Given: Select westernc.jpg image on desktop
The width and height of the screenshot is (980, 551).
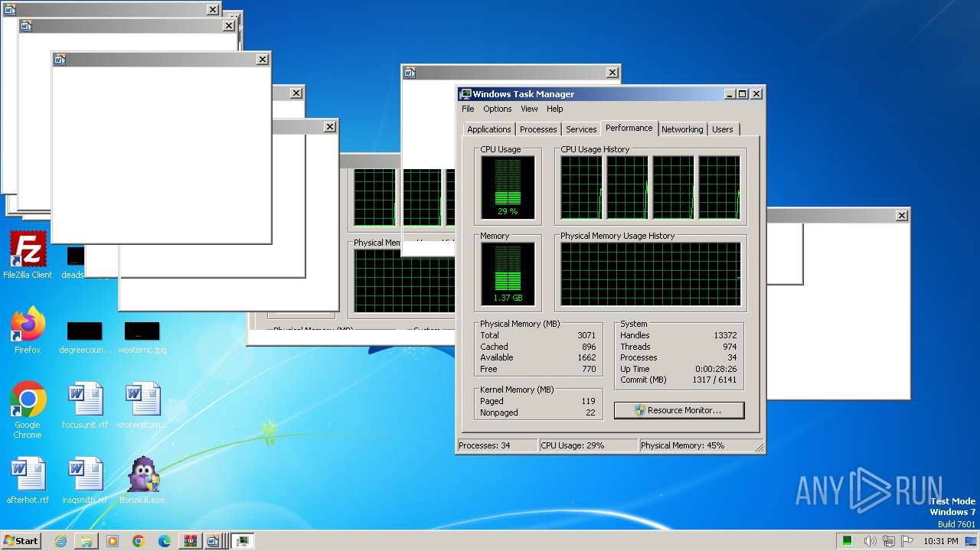Looking at the screenshot, I should 142,337.
